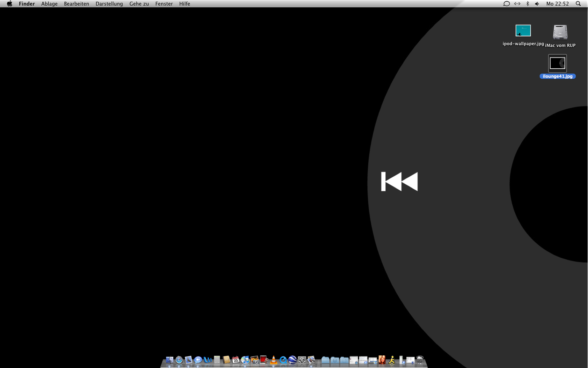Open Address Book in the Dock
588x368 pixels.
226,360
